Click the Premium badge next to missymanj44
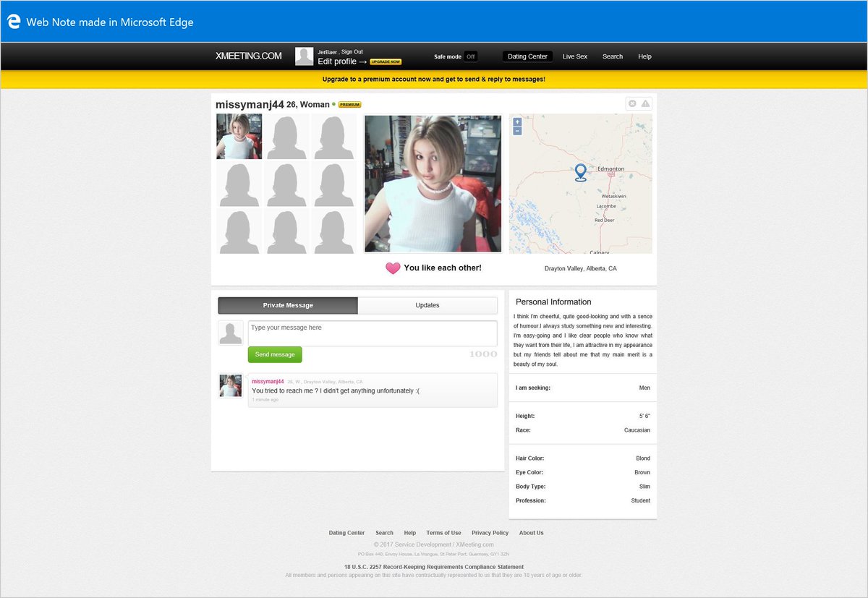The height and width of the screenshot is (598, 868). pyautogui.click(x=349, y=105)
